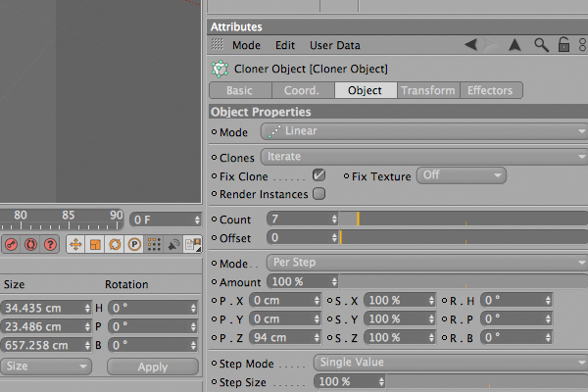Toggle the scale keyframe icon
The image size is (588, 392).
pos(95,245)
